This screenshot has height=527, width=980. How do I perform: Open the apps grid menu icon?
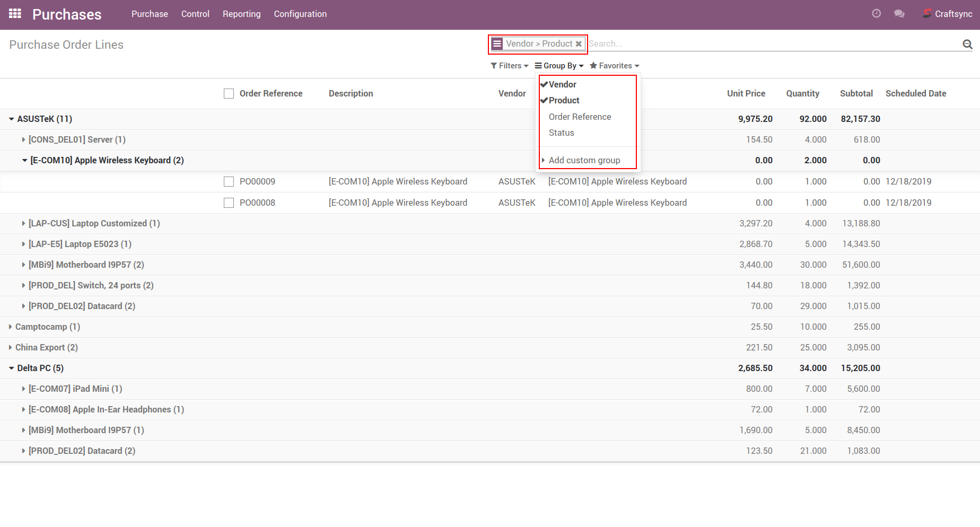tap(15, 14)
